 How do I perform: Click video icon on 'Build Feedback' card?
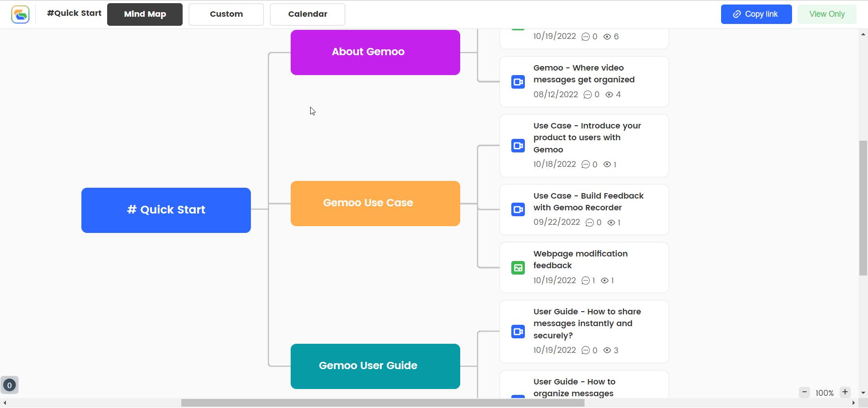518,209
